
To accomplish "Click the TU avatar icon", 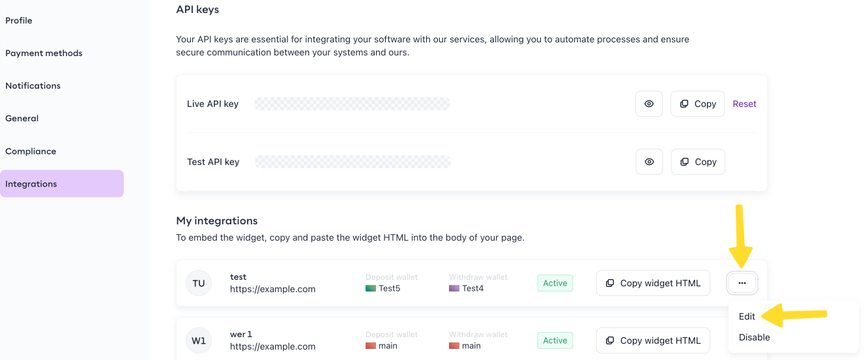I will 199,283.
